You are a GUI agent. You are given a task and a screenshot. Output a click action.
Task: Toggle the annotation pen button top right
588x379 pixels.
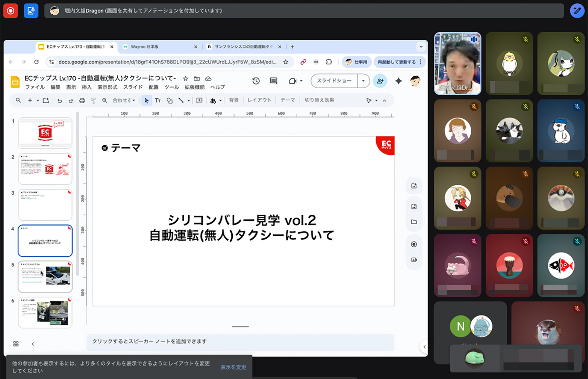point(577,11)
